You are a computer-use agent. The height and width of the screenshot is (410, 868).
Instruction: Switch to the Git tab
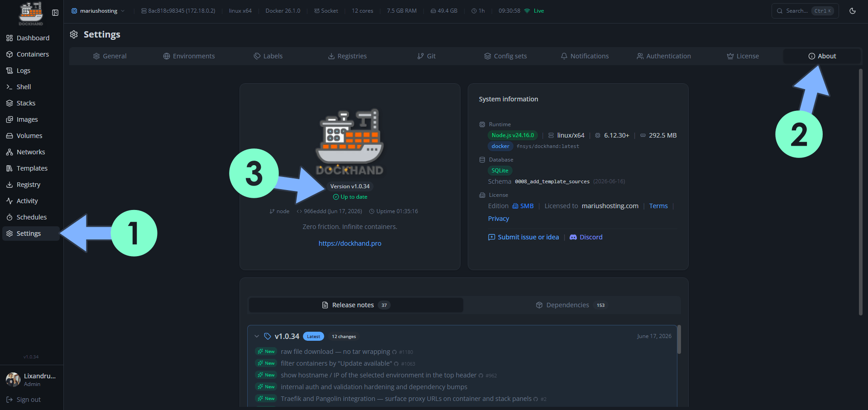pos(427,56)
